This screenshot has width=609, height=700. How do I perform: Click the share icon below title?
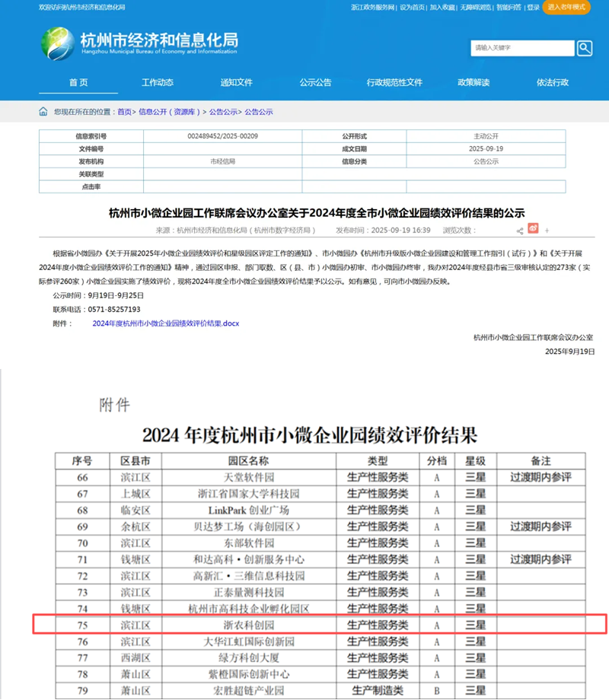[520, 231]
